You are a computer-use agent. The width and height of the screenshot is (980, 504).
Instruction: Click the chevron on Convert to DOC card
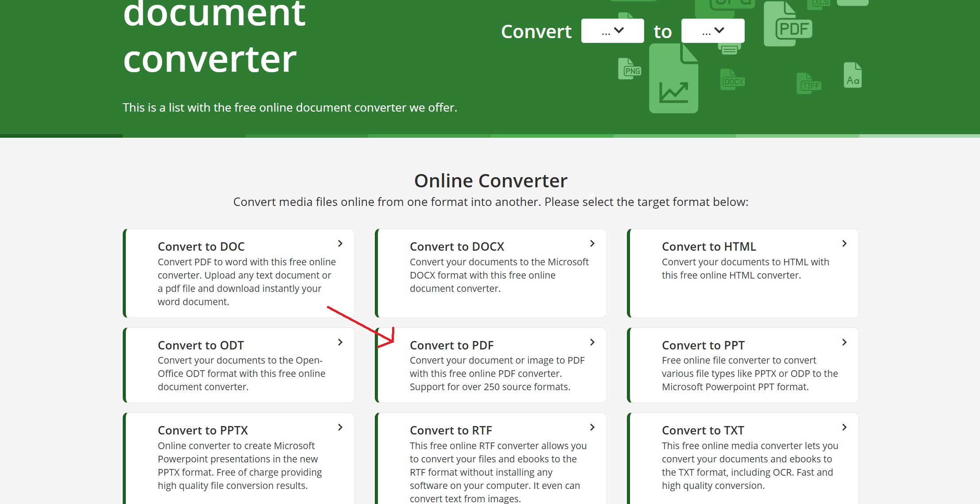[340, 244]
